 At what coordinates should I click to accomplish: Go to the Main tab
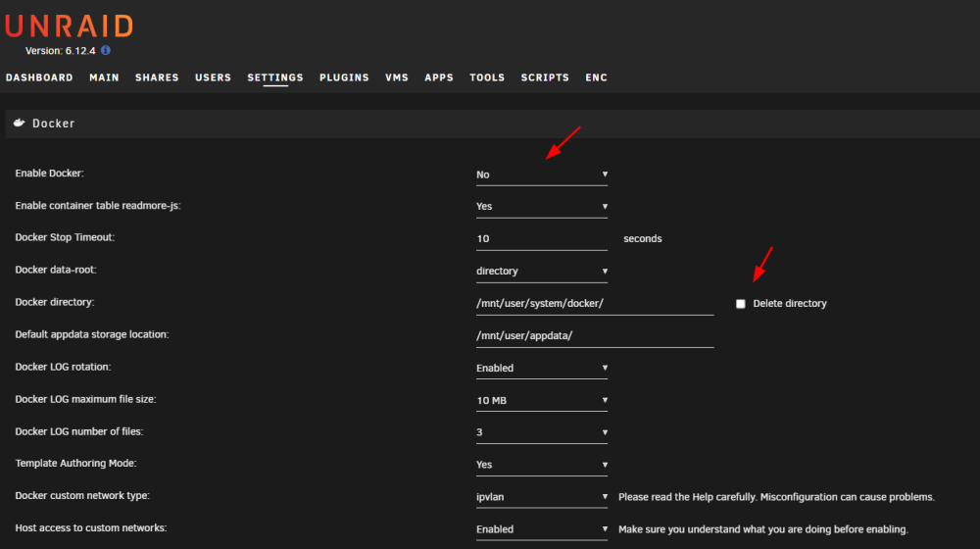105,77
